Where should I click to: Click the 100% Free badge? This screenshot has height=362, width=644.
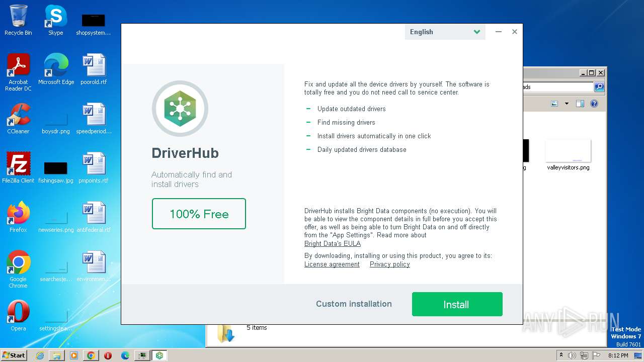(x=199, y=214)
